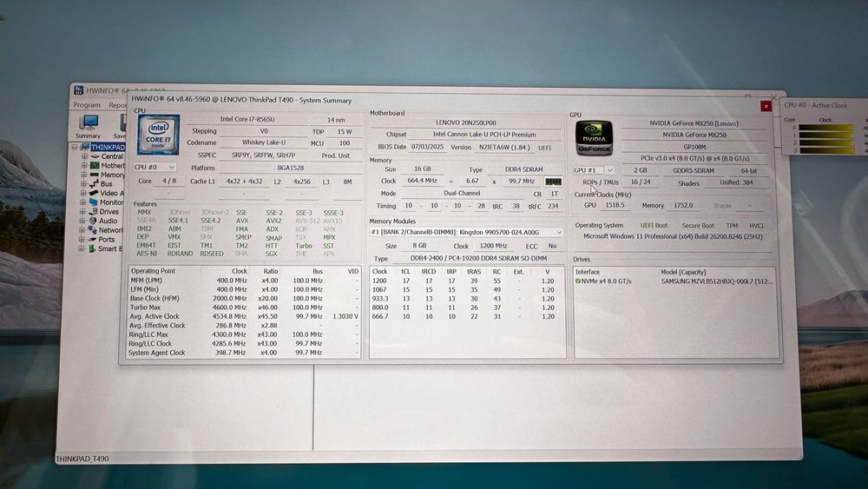The height and width of the screenshot is (489, 868).
Task: Expand the Motherboard tree node
Action: coord(85,166)
